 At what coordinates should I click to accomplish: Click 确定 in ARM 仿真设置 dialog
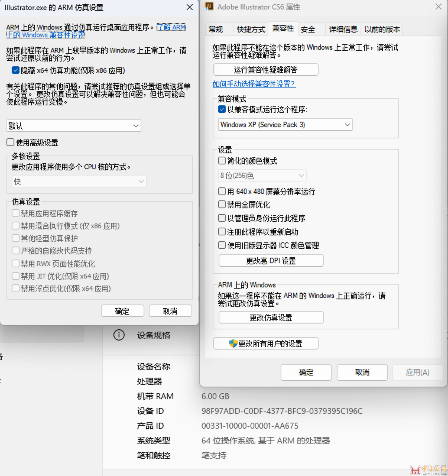(122, 311)
